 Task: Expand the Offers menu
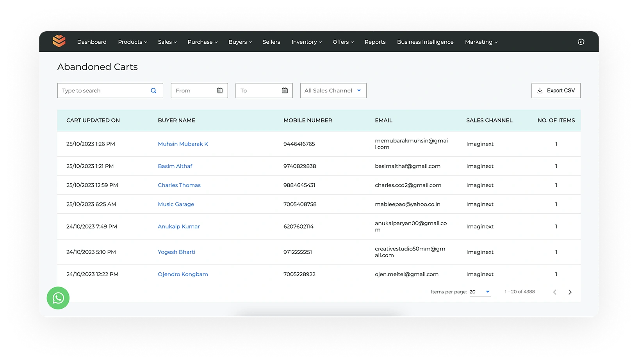click(x=343, y=42)
